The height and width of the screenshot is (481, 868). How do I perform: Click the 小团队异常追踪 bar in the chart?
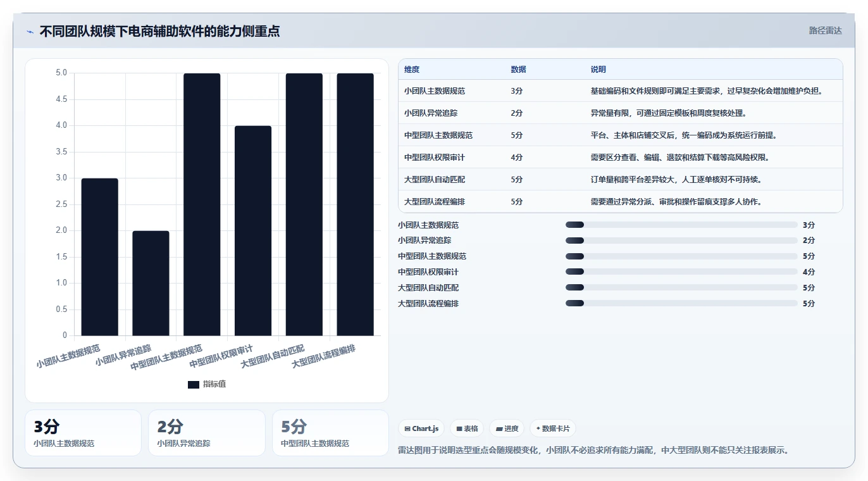pos(151,283)
